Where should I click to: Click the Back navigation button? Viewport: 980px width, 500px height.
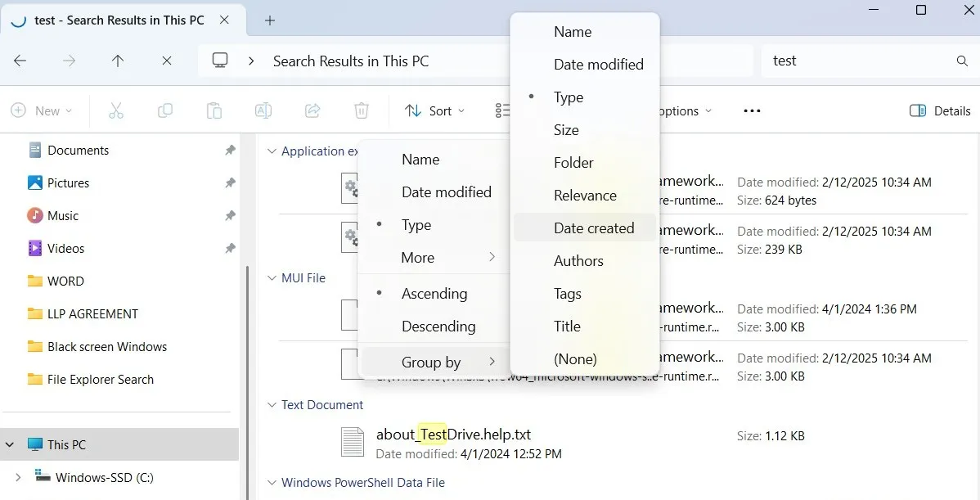pyautogui.click(x=20, y=61)
